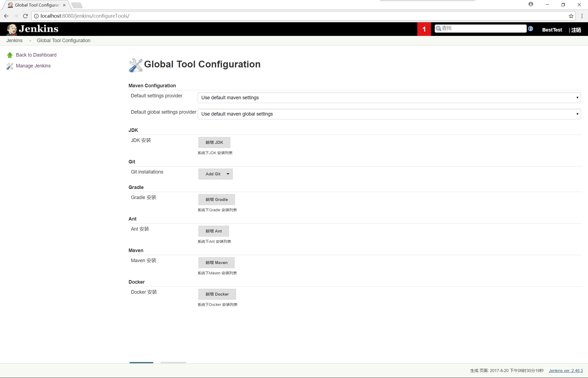Click the 新增 Ant button
Image resolution: width=588 pixels, height=378 pixels.
click(213, 231)
